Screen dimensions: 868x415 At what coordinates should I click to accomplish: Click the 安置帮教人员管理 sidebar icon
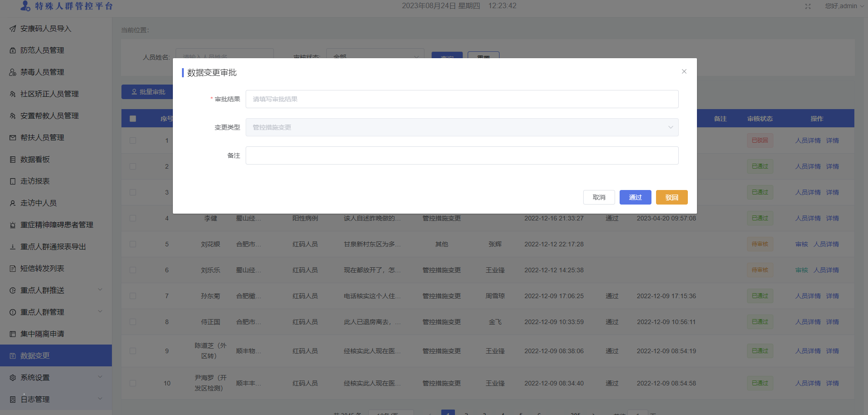pos(13,116)
